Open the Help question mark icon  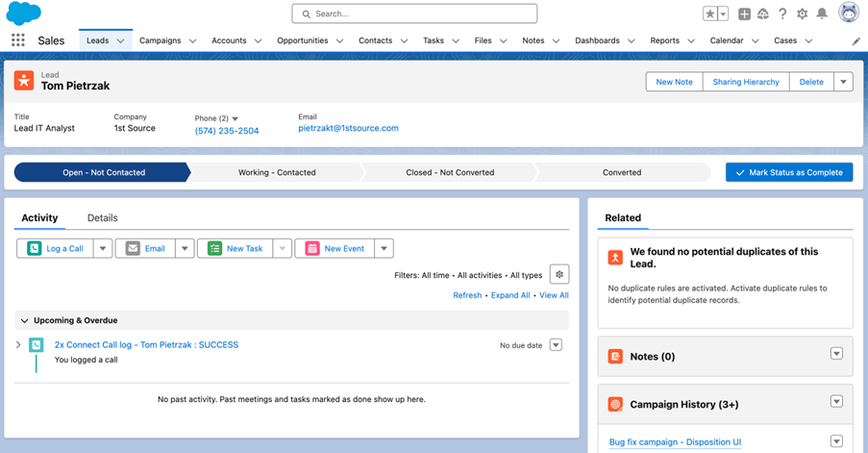(782, 13)
